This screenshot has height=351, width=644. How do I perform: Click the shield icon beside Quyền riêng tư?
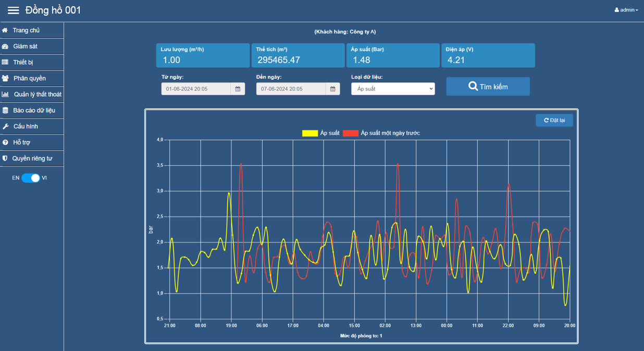click(5, 159)
